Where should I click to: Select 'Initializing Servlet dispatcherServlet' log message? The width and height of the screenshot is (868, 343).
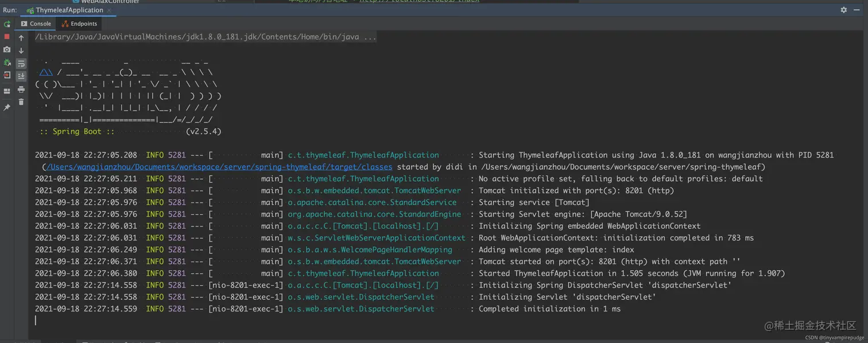tap(567, 297)
